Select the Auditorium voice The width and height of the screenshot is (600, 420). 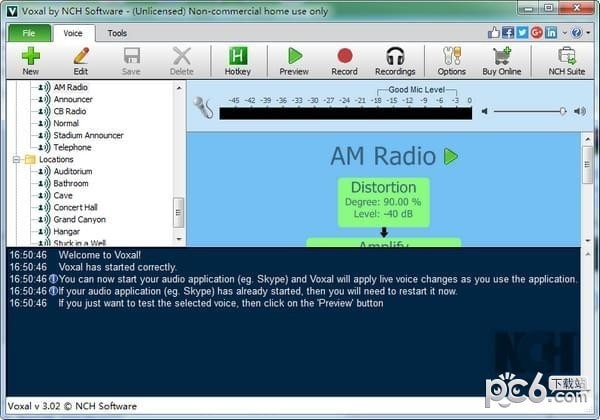tap(73, 171)
